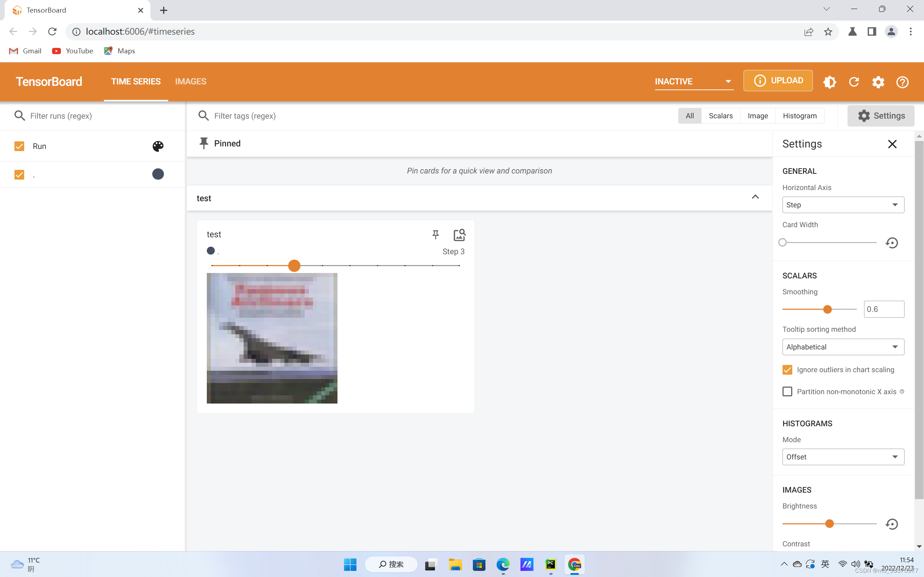The image size is (924, 577).
Task: Filter cards by Scalars
Action: pyautogui.click(x=720, y=116)
